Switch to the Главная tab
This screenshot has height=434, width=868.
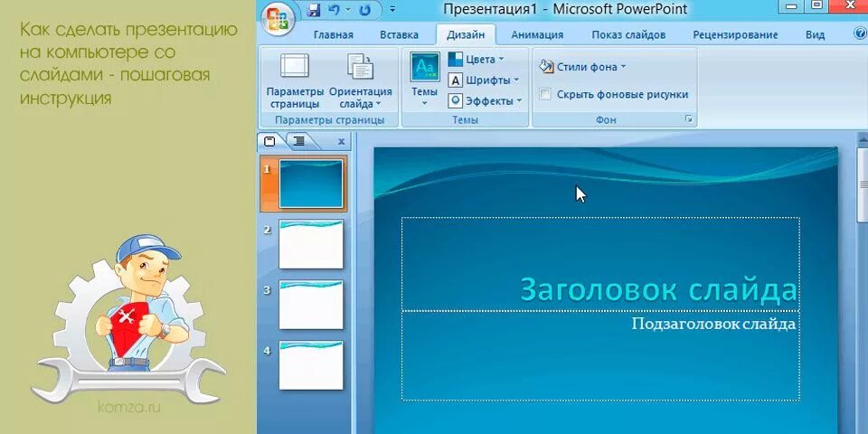click(x=334, y=35)
